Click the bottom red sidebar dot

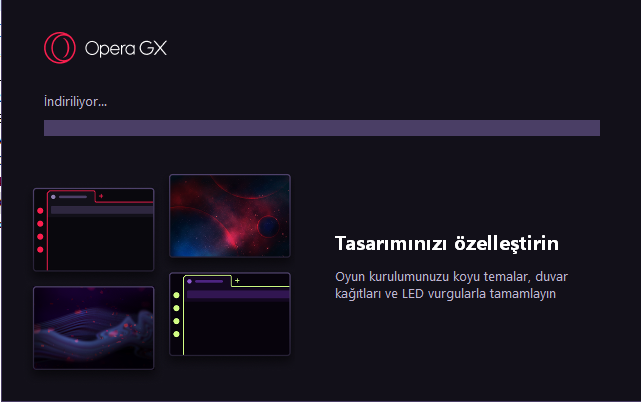tap(40, 249)
